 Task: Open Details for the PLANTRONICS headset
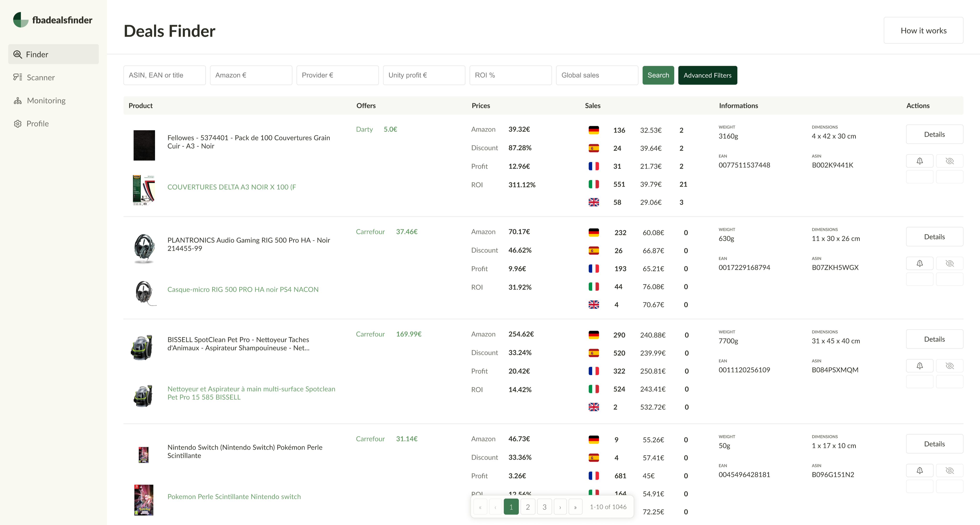(x=934, y=237)
